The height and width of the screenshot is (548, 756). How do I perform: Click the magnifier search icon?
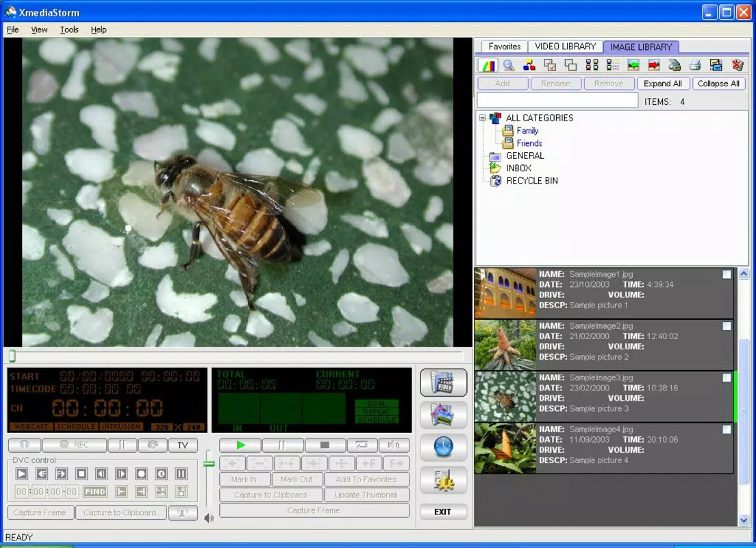509,65
